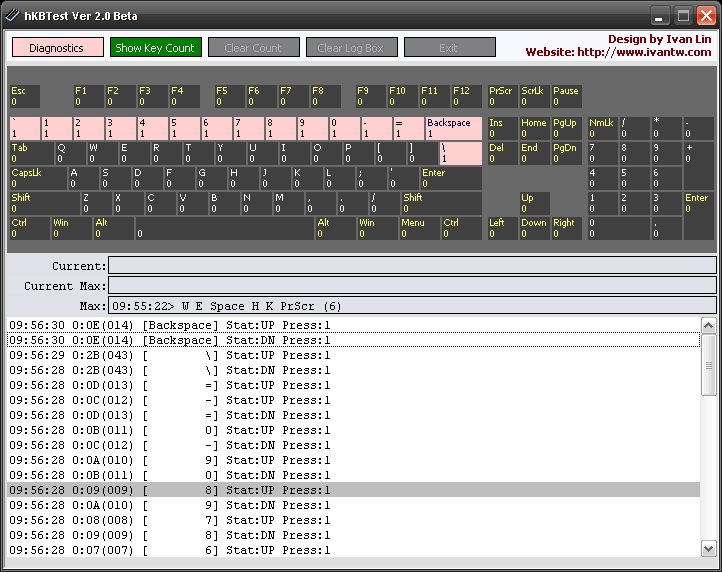The image size is (722, 572).
Task: Select the highlighted Backspace key cell
Action: (452, 128)
